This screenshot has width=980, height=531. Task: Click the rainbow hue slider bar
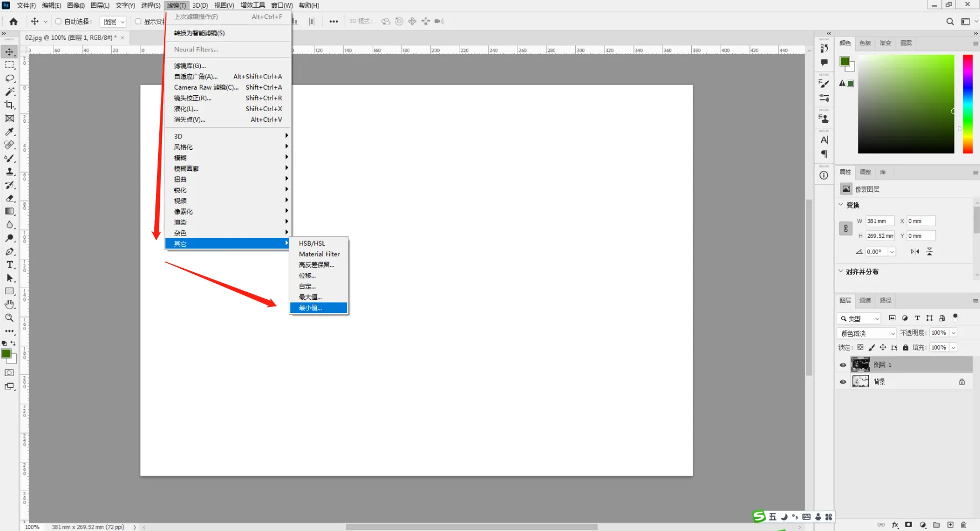tap(967, 104)
